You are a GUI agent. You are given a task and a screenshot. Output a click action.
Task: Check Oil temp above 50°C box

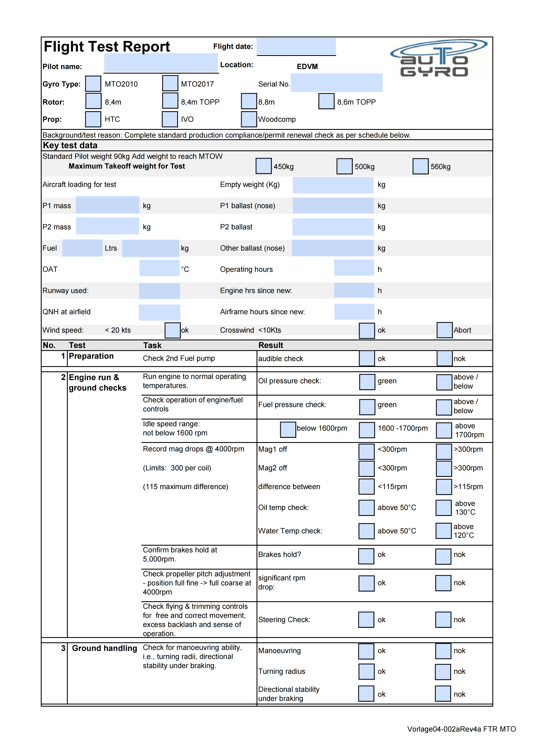pyautogui.click(x=367, y=508)
